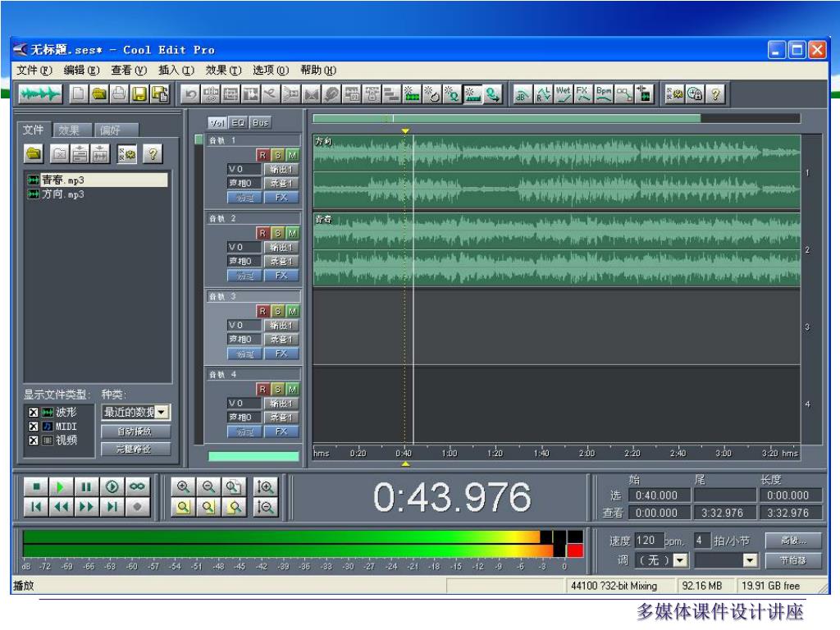Open track 2 output 输出1 selector

(281, 248)
